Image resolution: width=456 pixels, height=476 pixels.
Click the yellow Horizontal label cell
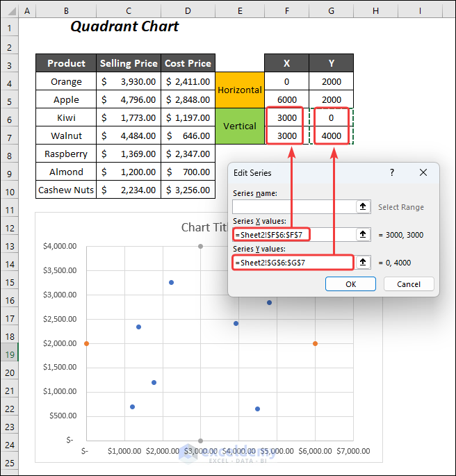pyautogui.click(x=240, y=90)
